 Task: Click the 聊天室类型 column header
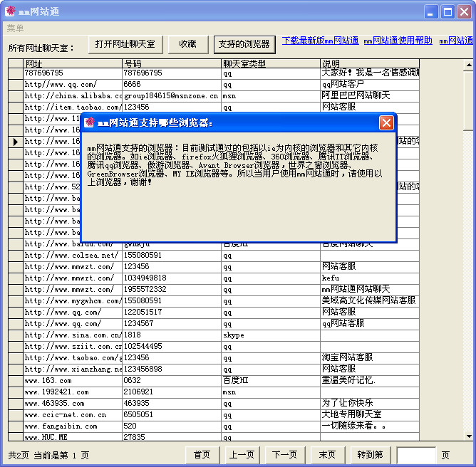271,63
